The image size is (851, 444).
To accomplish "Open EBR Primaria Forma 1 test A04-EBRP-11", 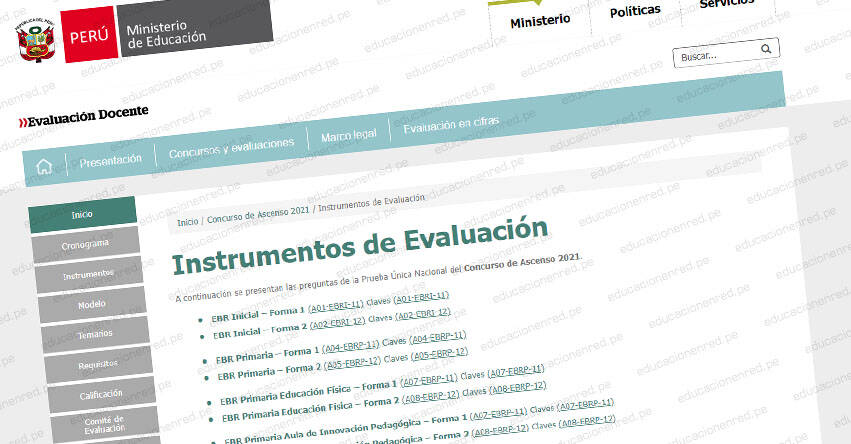I will click(351, 346).
